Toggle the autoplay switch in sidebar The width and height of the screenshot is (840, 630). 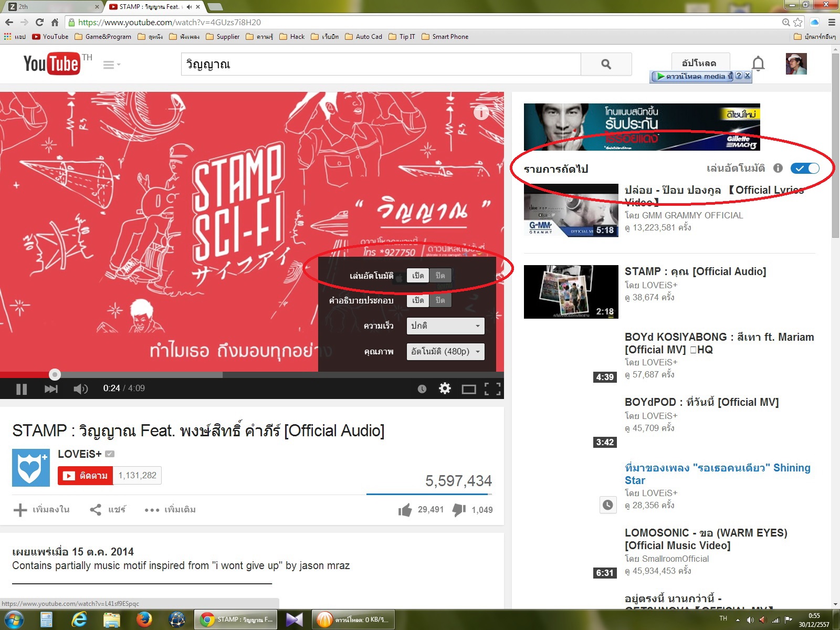(x=805, y=168)
